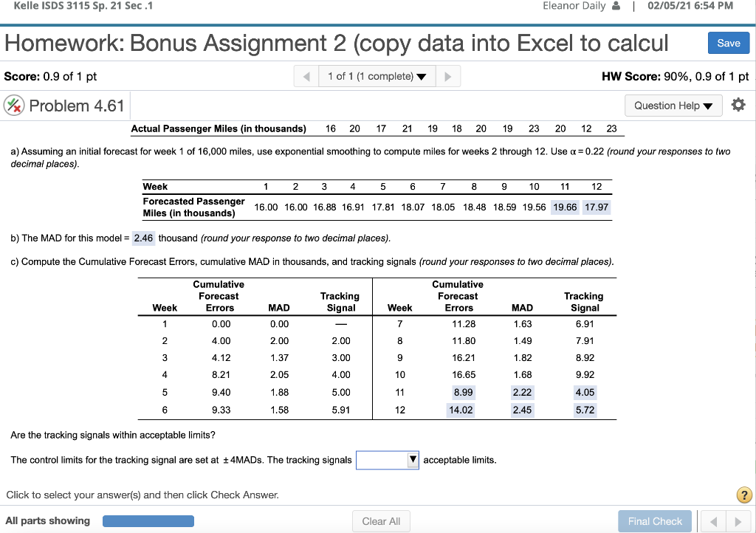
Task: Click the week 3 forecast value 16.88
Action: click(x=325, y=207)
